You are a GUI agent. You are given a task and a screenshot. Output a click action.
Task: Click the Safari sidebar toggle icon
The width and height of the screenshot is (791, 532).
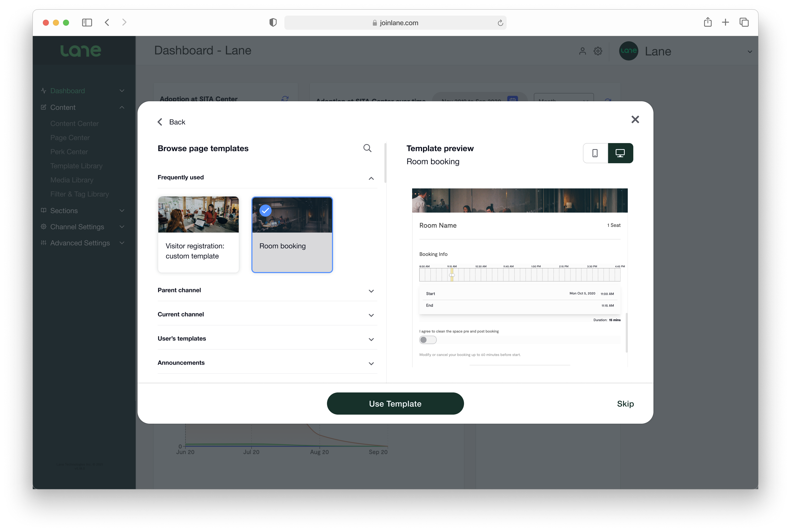(87, 22)
